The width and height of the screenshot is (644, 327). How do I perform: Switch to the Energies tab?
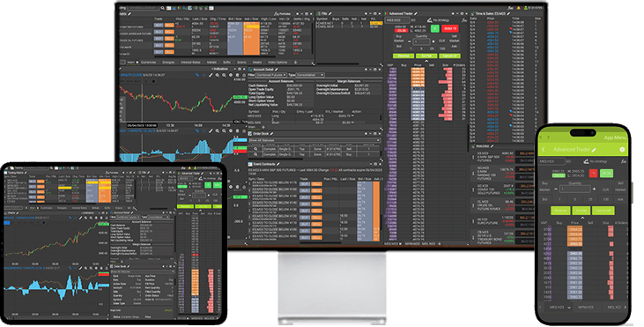tap(168, 63)
